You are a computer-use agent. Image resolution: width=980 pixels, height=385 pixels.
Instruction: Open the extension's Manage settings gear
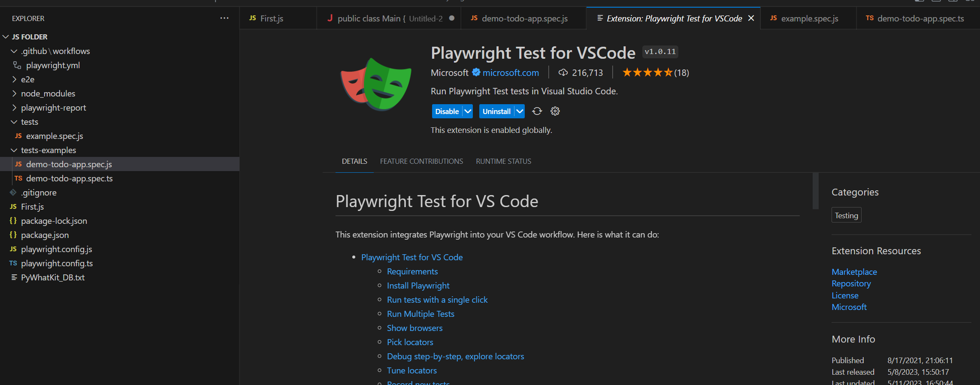pyautogui.click(x=555, y=111)
